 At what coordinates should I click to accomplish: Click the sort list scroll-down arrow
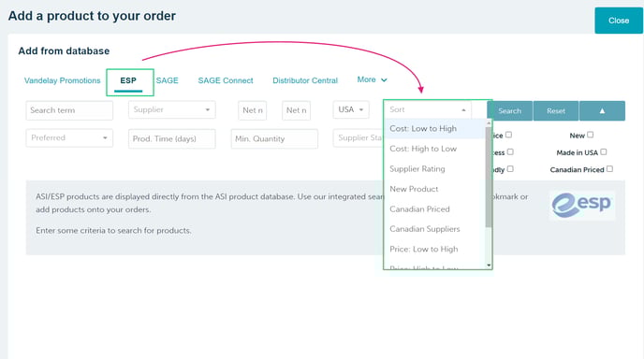click(489, 266)
